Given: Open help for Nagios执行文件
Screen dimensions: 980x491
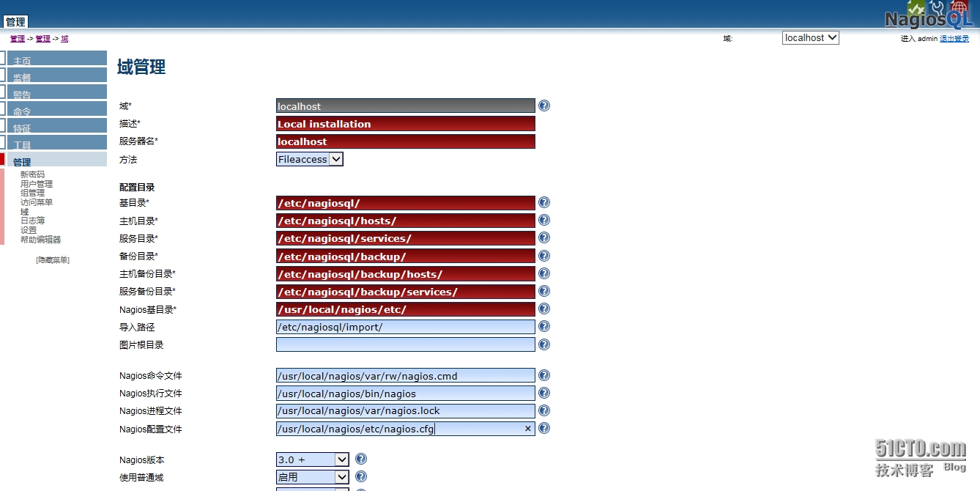Looking at the screenshot, I should point(544,393).
